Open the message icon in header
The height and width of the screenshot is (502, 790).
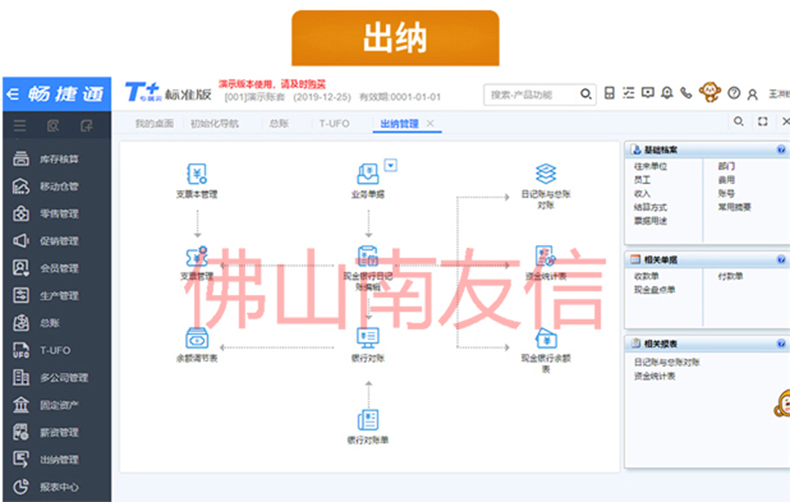tap(647, 93)
